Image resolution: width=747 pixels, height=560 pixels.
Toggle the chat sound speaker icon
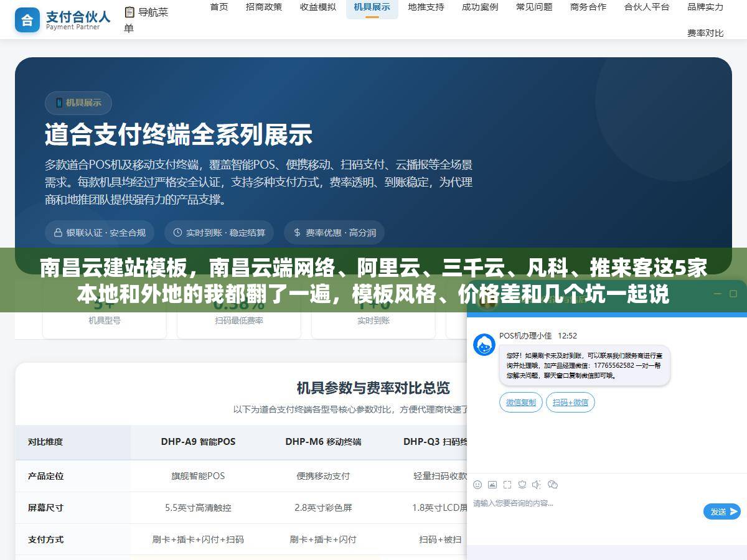coord(537,484)
